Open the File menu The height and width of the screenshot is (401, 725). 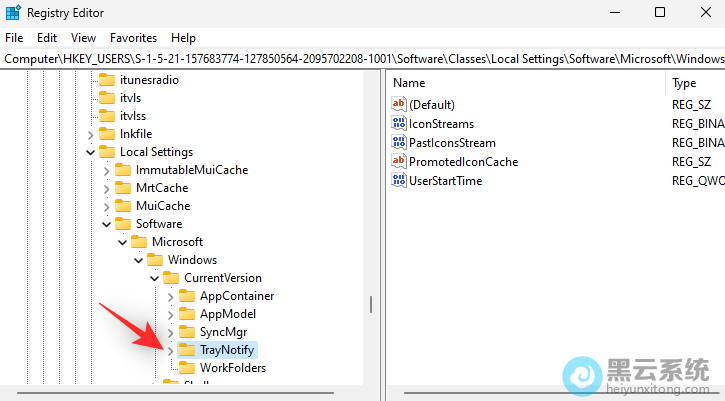(x=14, y=37)
